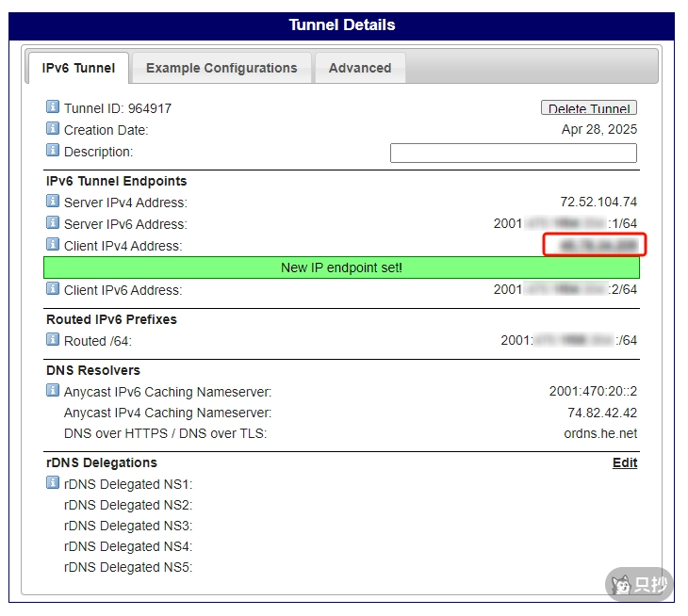Open info icon for Server IPv4 Address

[53, 202]
